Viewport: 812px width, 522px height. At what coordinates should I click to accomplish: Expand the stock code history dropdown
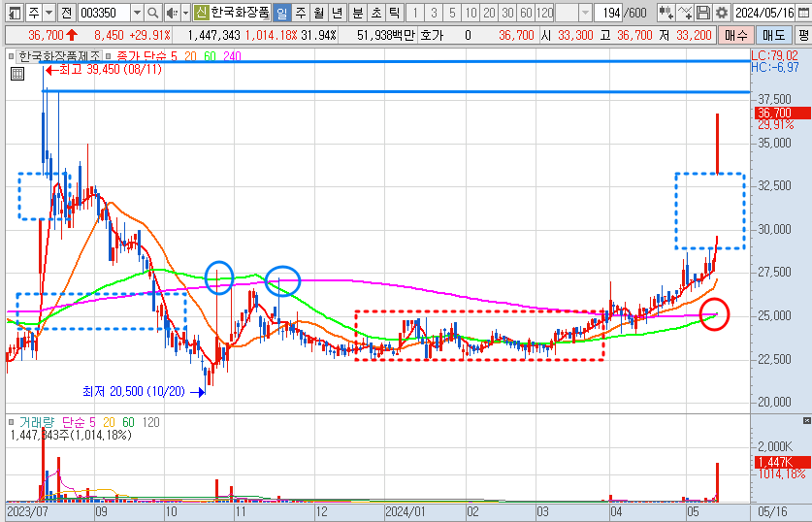[x=137, y=13]
